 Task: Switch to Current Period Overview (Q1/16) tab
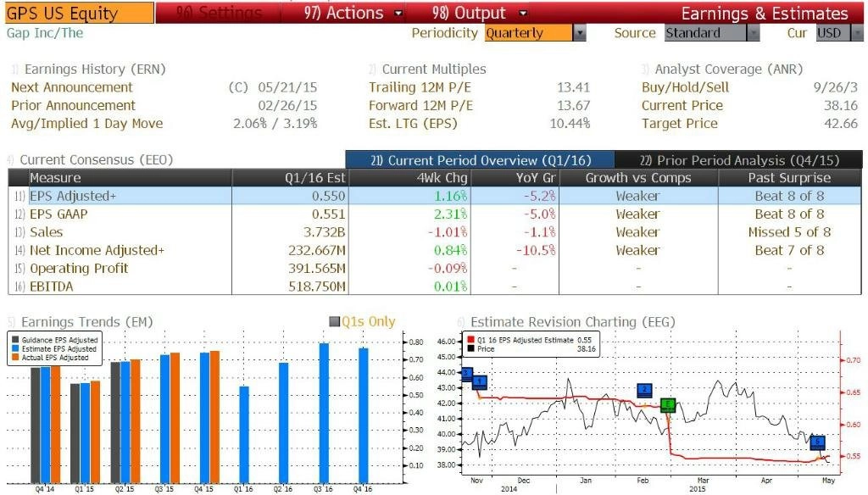tap(480, 160)
